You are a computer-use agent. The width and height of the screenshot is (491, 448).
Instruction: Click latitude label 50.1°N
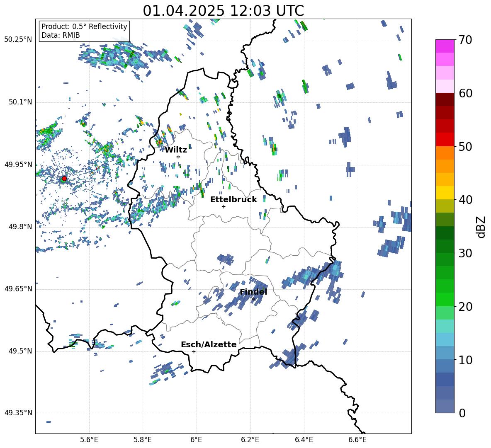click(20, 102)
